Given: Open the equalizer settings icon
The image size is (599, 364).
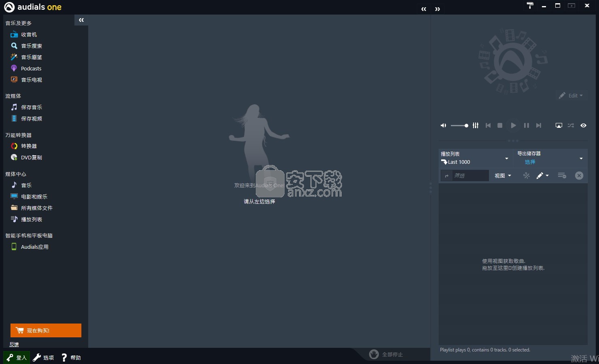Looking at the screenshot, I should pos(476,125).
